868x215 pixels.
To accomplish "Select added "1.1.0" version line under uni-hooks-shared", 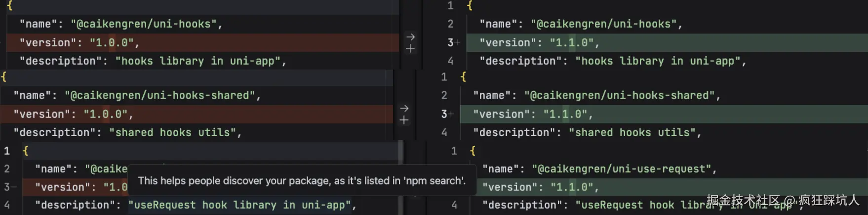I will (x=664, y=114).
